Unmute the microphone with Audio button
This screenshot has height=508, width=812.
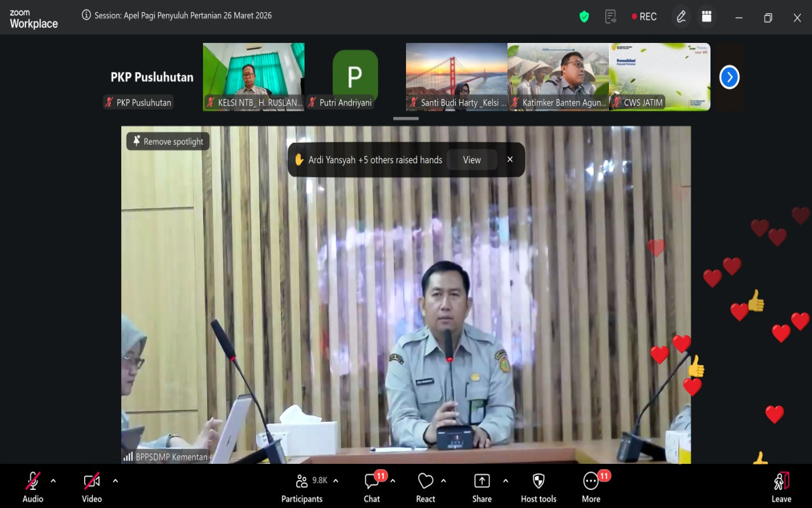(32, 488)
